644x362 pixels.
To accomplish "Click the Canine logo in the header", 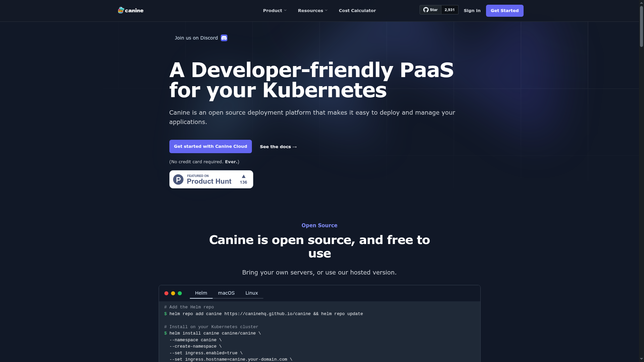I will pyautogui.click(x=131, y=10).
